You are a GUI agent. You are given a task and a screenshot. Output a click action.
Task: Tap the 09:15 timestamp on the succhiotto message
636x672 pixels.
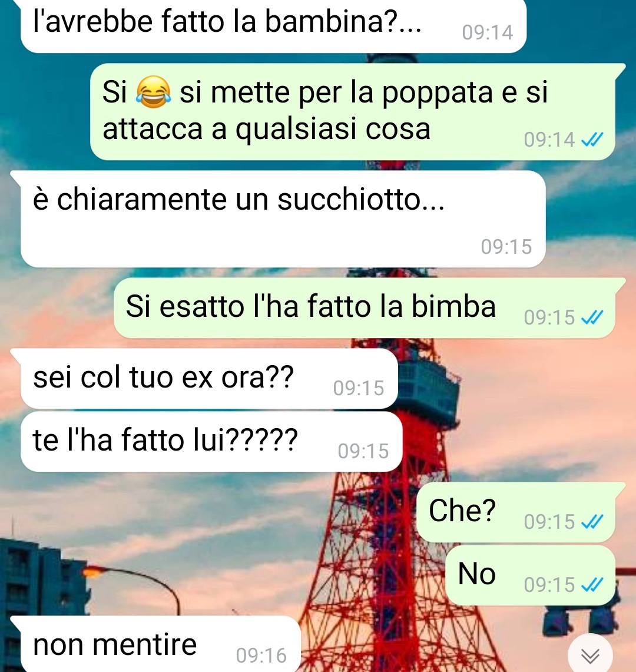506,247
